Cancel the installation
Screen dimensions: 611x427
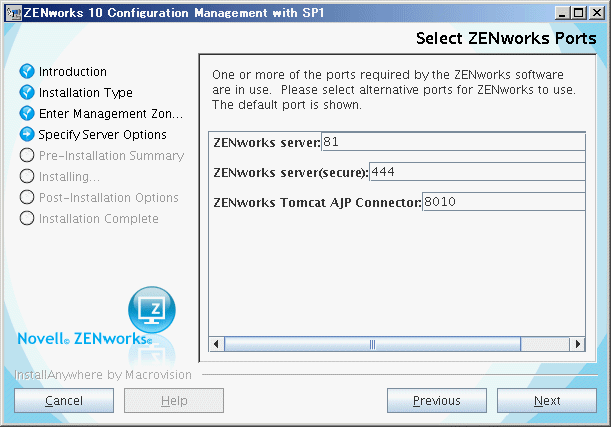64,401
